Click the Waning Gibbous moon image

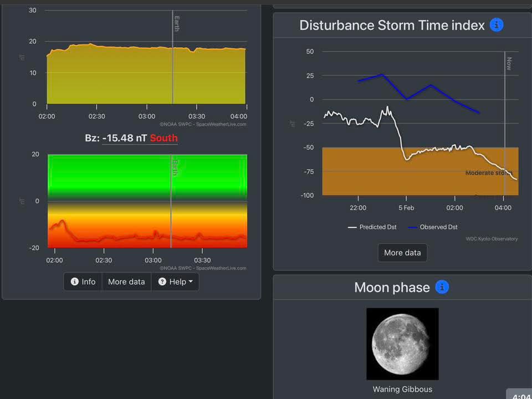coord(402,344)
